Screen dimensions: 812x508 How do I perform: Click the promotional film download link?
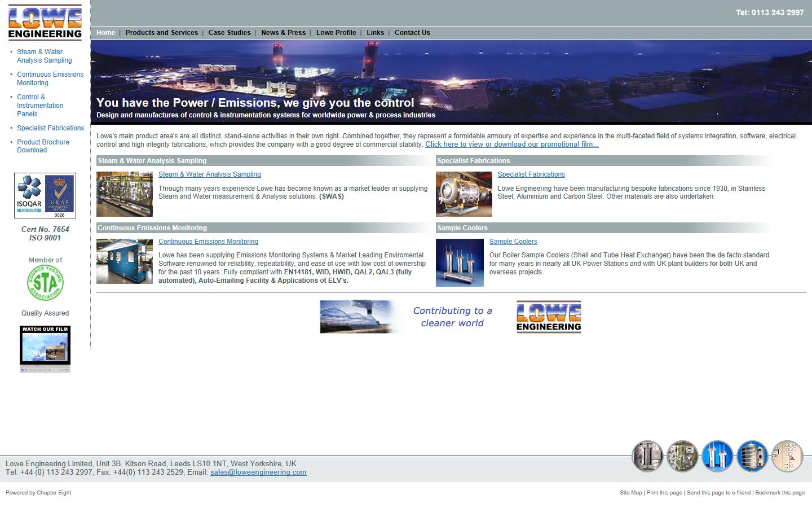(511, 144)
